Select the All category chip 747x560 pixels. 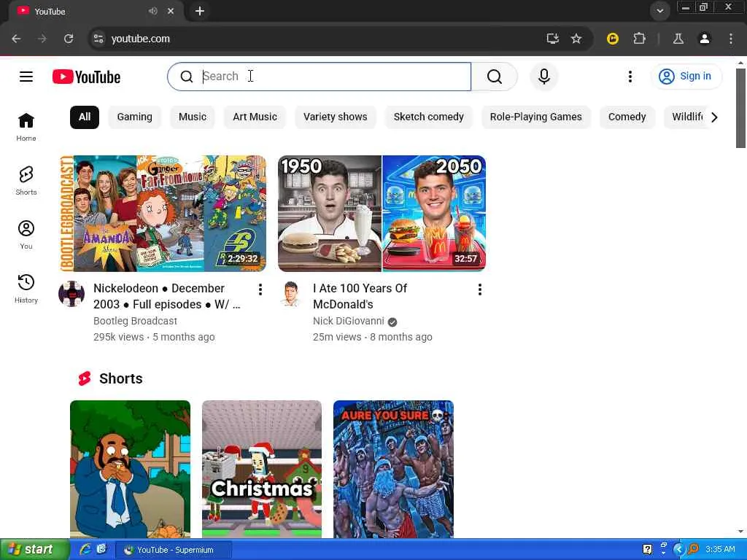coord(85,117)
